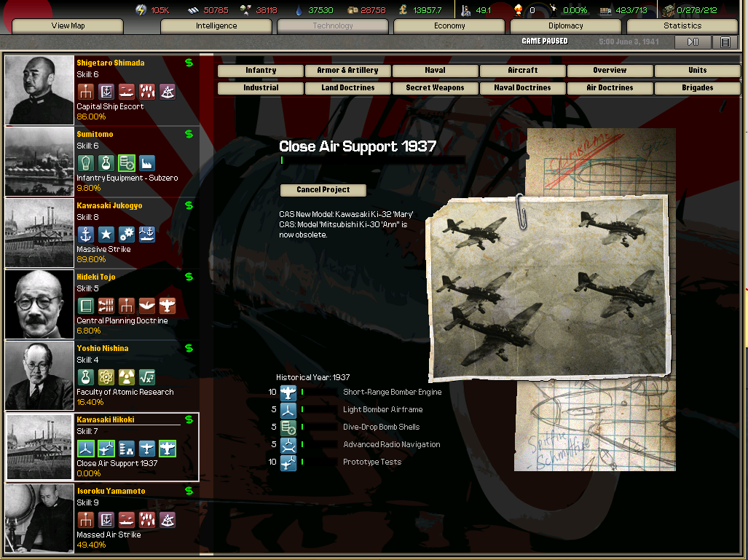The image size is (748, 560).
Task: Open the game menu list button
Action: click(725, 42)
